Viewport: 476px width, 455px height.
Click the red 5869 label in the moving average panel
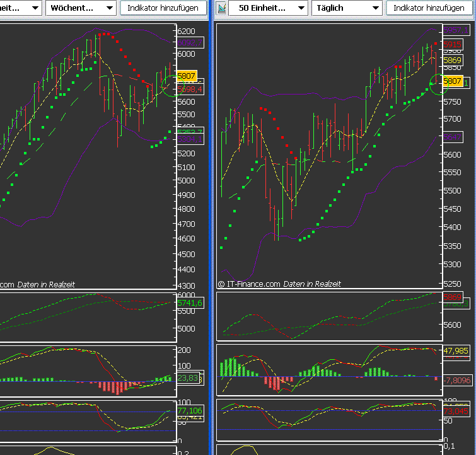pyautogui.click(x=453, y=297)
